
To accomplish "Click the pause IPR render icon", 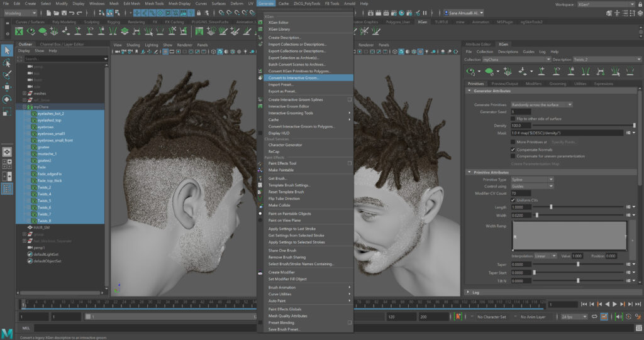I will [425, 13].
